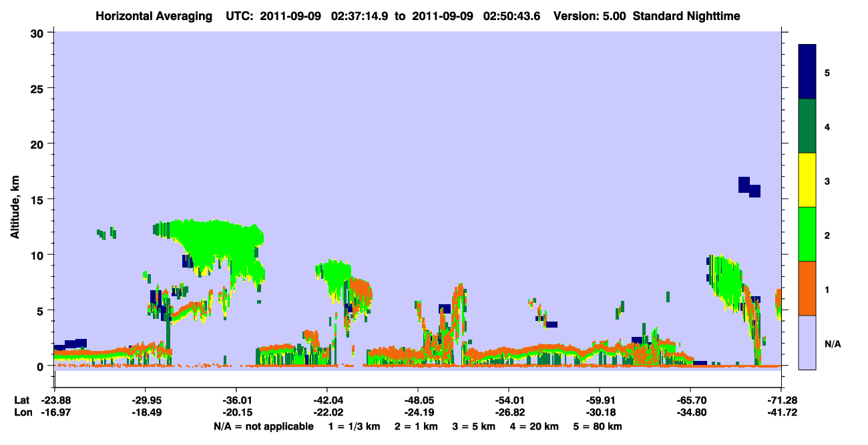Screen dimensions: 868x445
Task: Click longitude value -18.49
Action: point(145,412)
